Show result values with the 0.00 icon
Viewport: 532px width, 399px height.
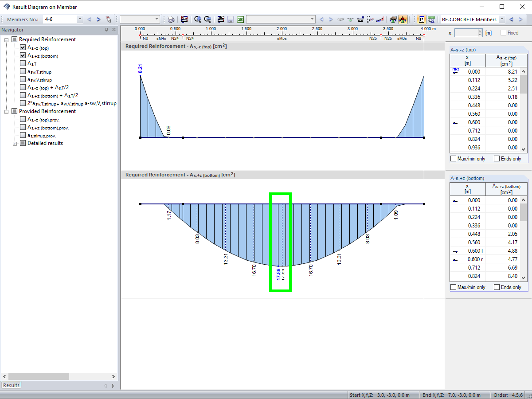click(x=431, y=19)
